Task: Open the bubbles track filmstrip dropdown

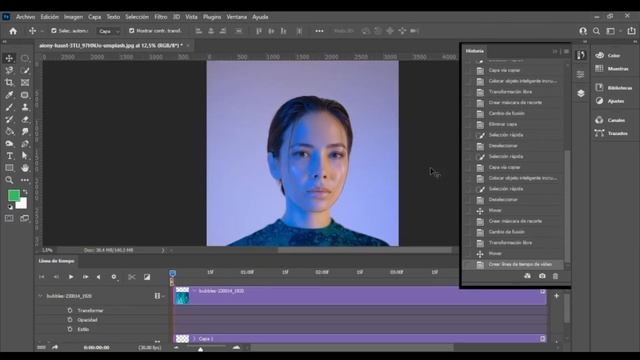Action: click(x=159, y=296)
